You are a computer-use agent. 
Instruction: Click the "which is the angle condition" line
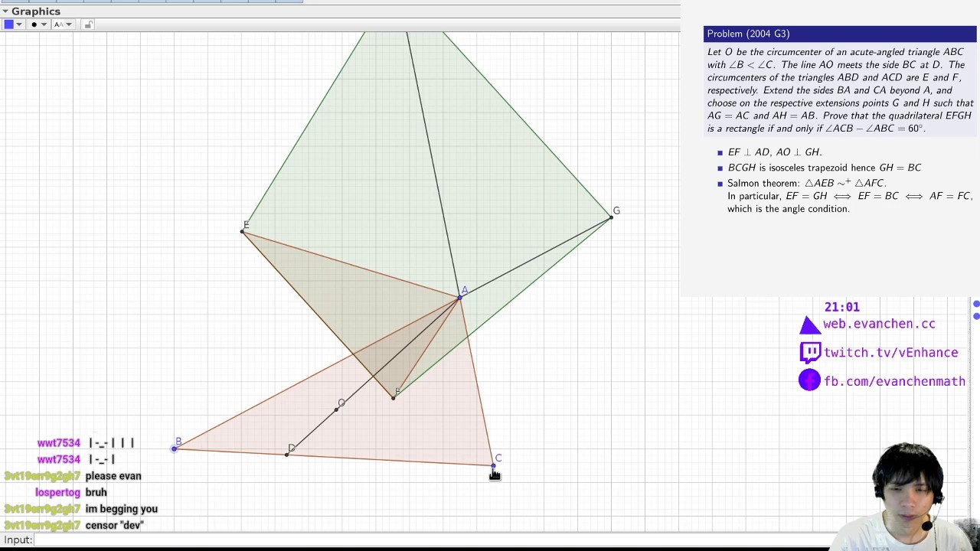(x=789, y=209)
